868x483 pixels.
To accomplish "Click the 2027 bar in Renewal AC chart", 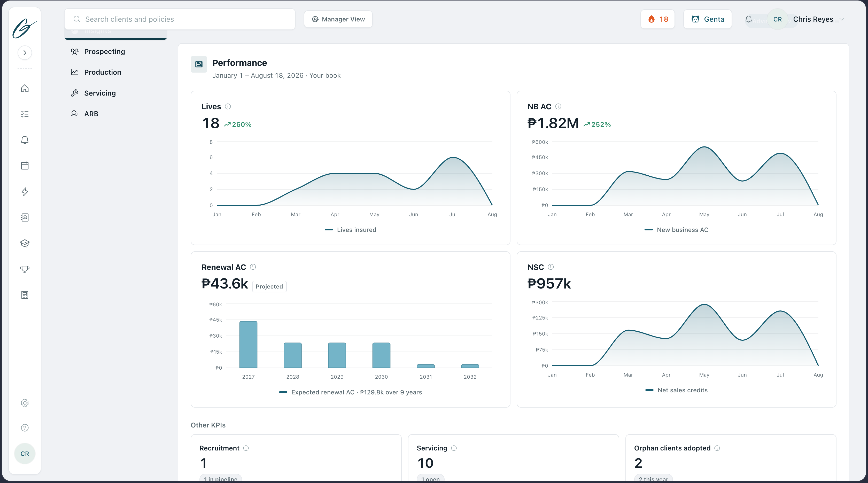I will coord(248,344).
